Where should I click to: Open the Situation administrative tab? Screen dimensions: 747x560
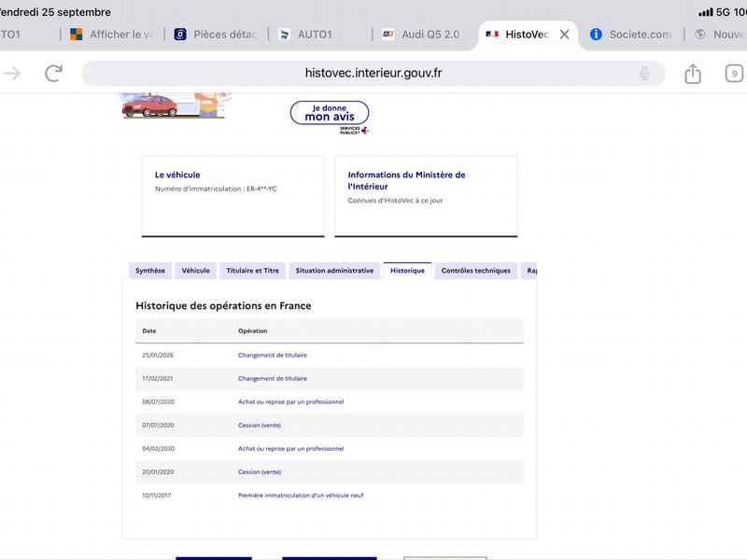point(334,271)
